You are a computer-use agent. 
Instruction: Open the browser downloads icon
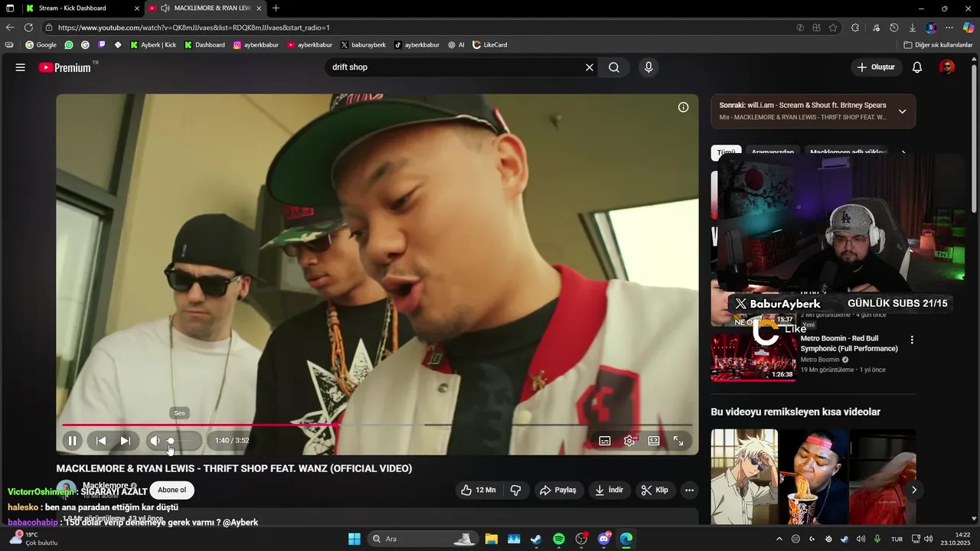pyautogui.click(x=912, y=28)
